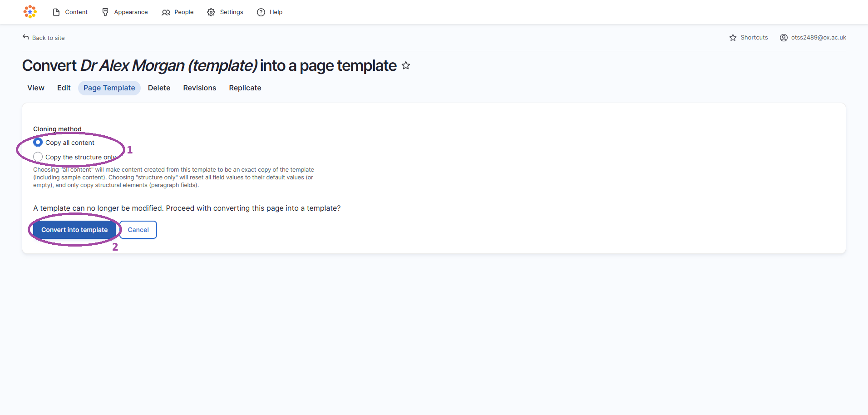Open Settings via the gear icon
The height and width of the screenshot is (415, 868).
click(211, 12)
